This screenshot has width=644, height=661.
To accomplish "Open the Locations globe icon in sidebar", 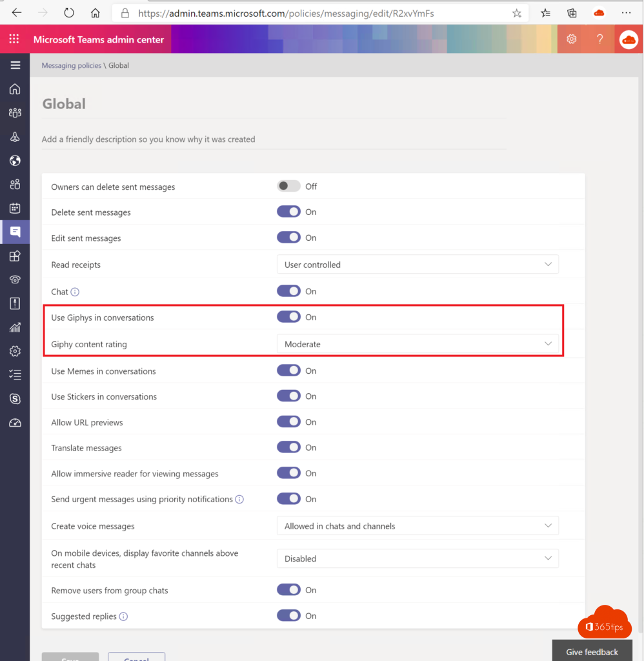I will [15, 161].
